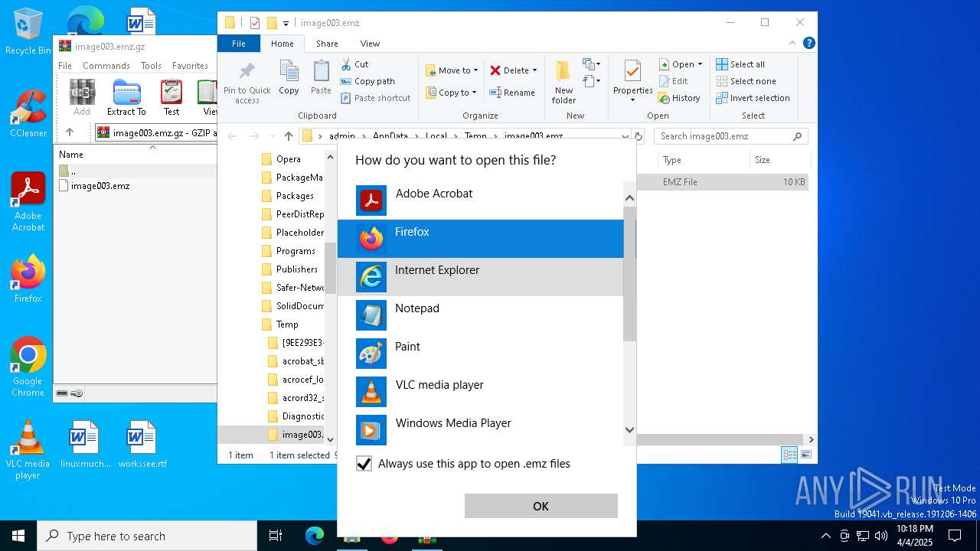Click Rename in the Organize group

tap(512, 93)
